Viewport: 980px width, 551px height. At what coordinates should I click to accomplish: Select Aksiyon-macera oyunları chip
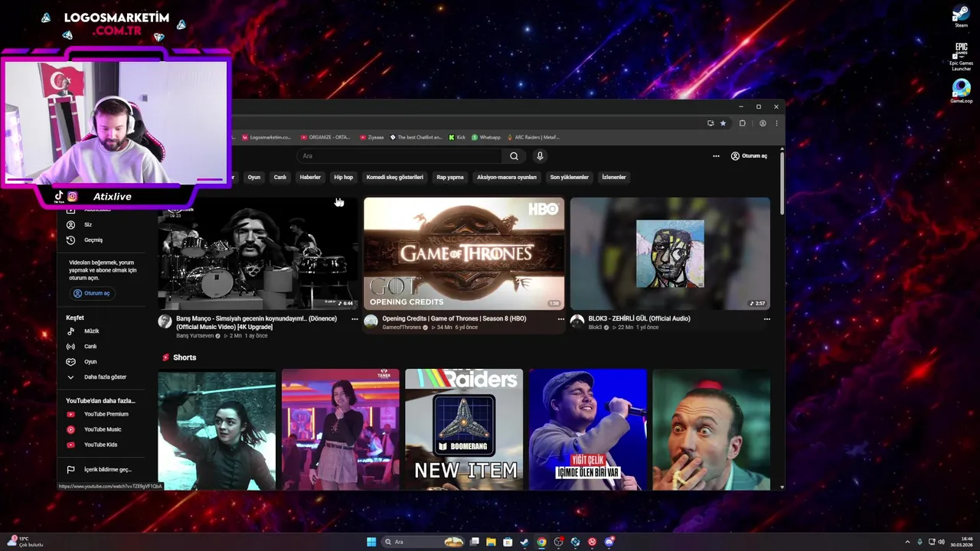coord(507,177)
